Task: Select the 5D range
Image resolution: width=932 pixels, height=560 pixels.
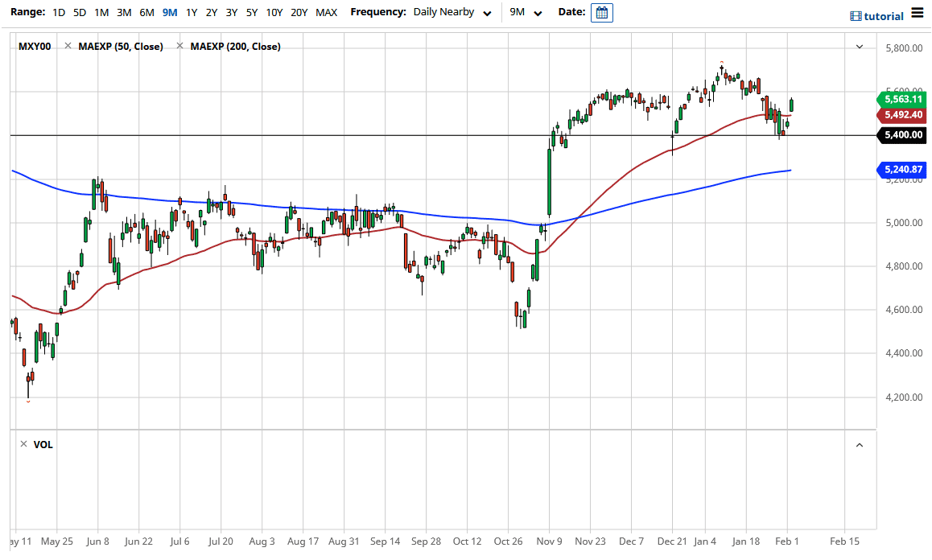Action: [79, 13]
